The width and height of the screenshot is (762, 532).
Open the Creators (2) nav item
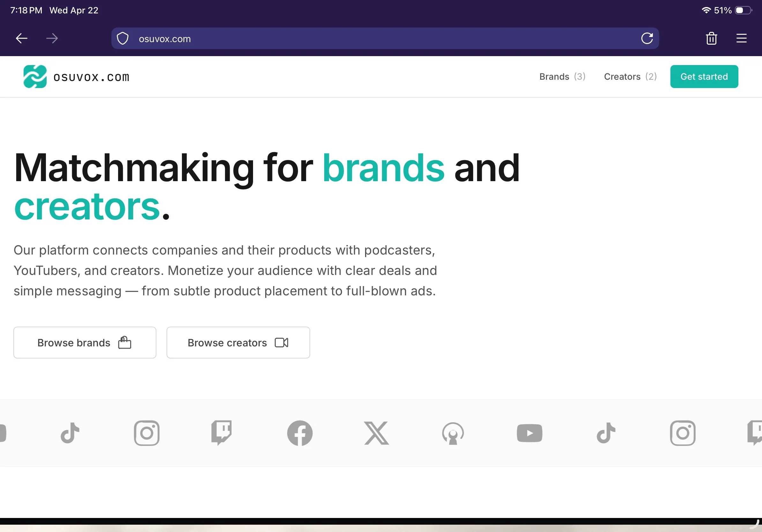(630, 77)
